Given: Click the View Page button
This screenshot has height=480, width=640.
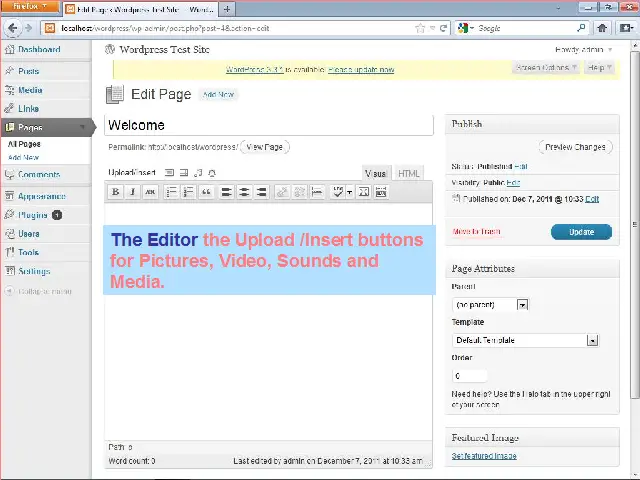Looking at the screenshot, I should 264,147.
